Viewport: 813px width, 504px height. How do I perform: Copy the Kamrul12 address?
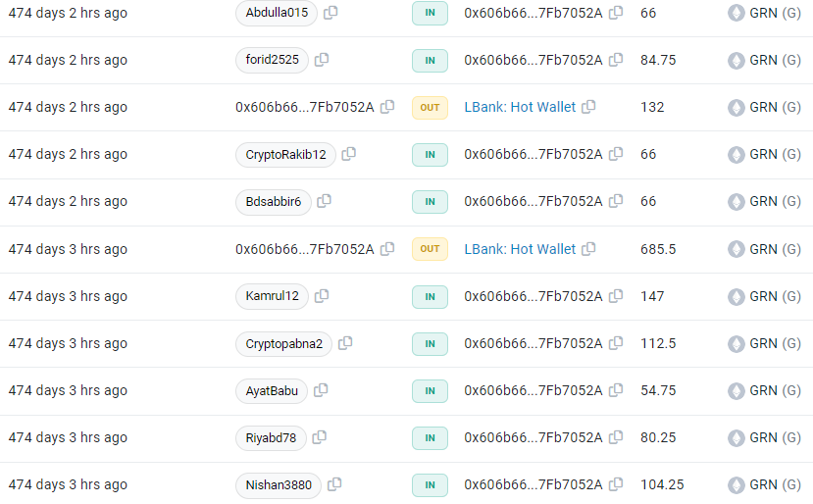pos(322,295)
